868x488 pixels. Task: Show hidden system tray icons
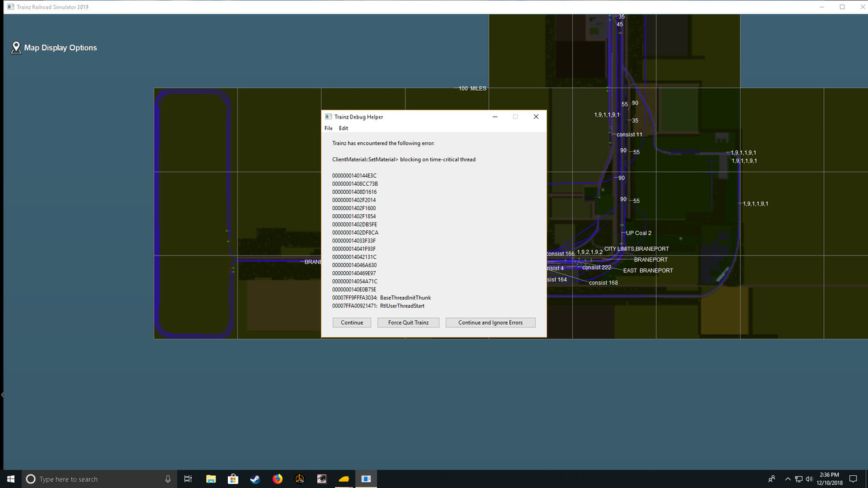click(x=787, y=479)
